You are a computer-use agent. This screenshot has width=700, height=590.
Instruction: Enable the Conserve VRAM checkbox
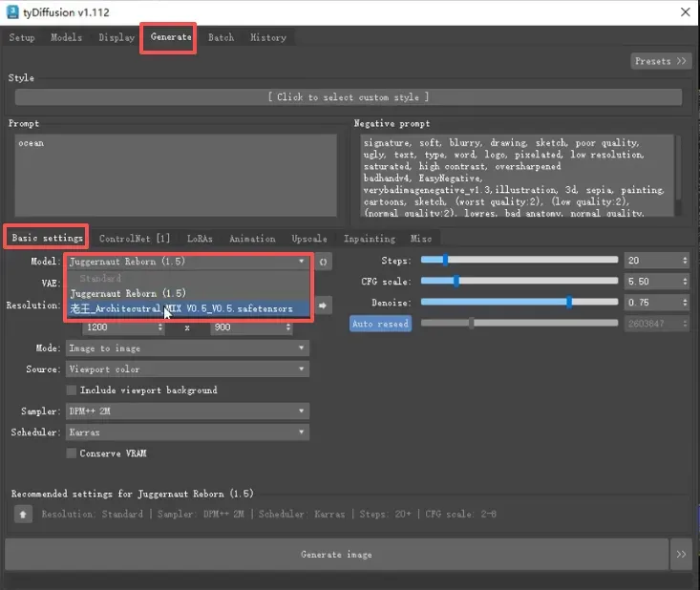point(72,453)
